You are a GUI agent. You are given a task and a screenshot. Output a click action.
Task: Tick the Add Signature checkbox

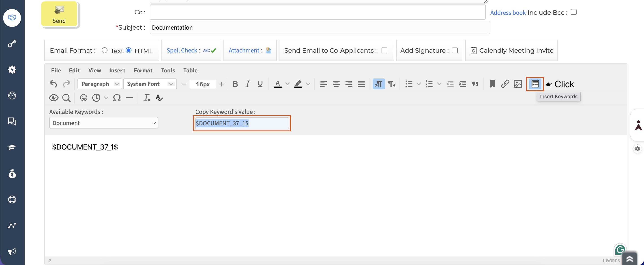point(455,50)
